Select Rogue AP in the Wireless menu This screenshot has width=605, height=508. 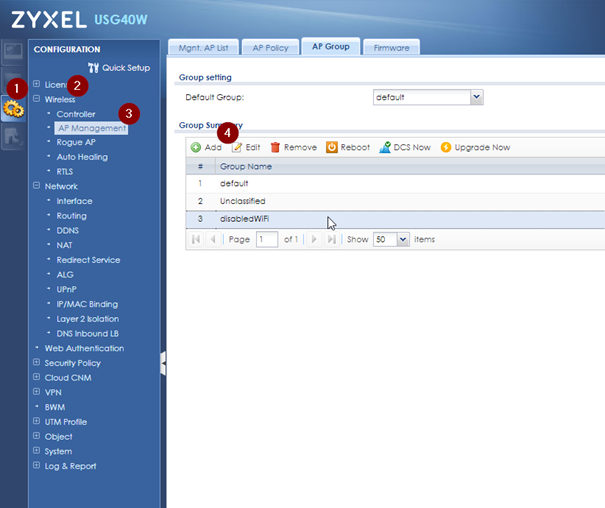76,142
